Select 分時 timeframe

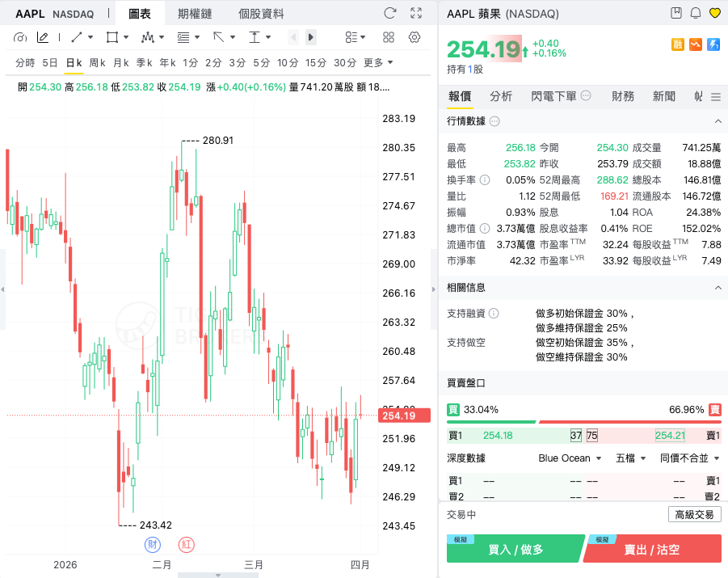click(x=25, y=63)
